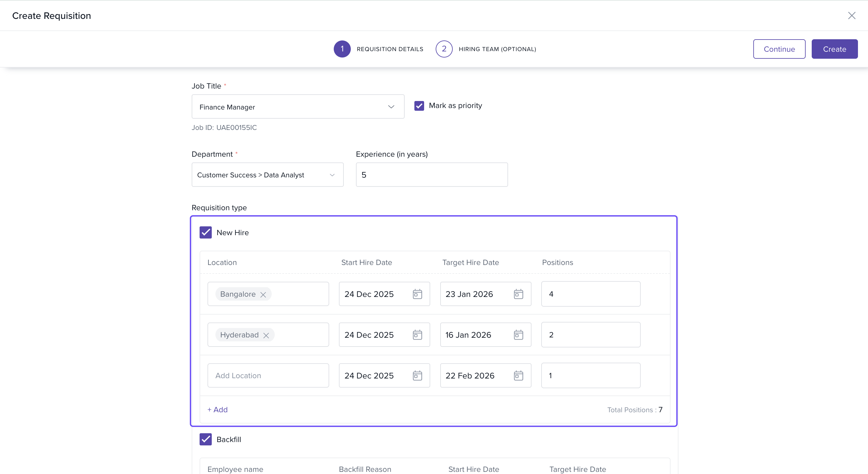Open calendar for Hyderabad start hire date
868x474 pixels.
point(417,335)
